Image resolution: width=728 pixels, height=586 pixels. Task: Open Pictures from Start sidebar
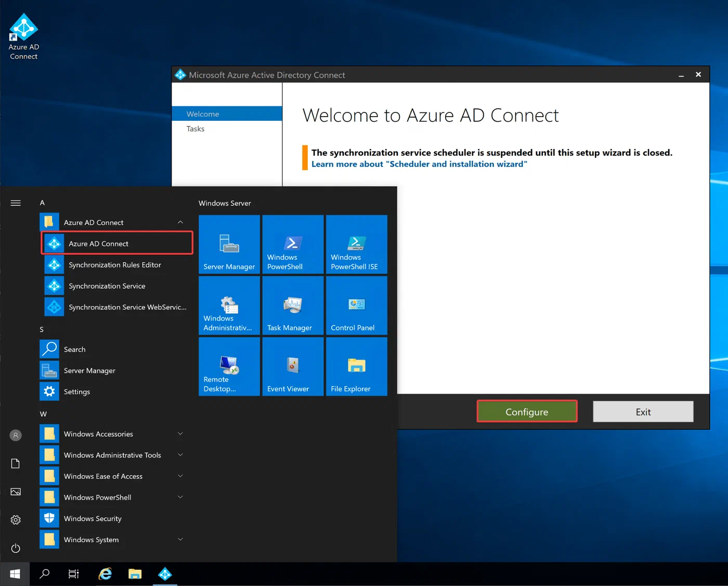point(16,492)
